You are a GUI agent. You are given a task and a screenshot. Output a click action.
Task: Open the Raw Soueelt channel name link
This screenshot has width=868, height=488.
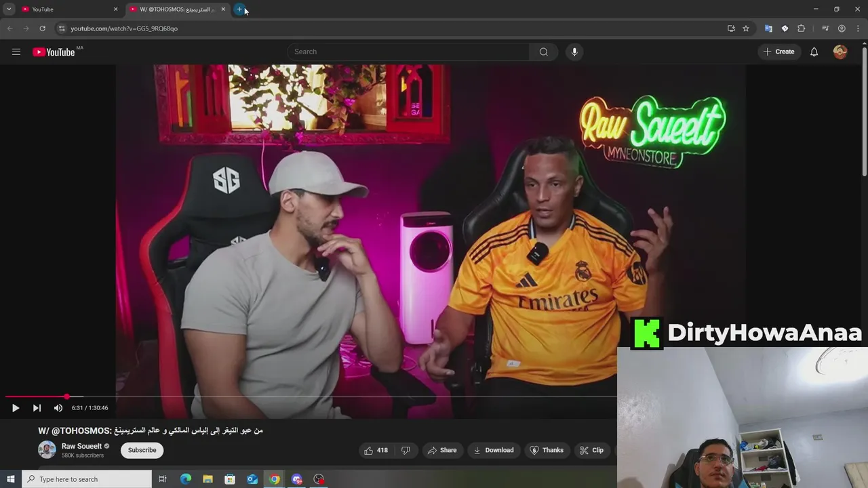tap(81, 446)
